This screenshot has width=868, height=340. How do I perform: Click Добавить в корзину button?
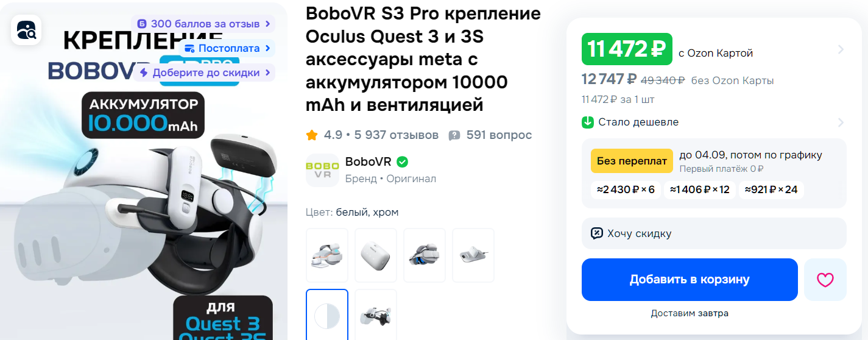[x=690, y=280]
